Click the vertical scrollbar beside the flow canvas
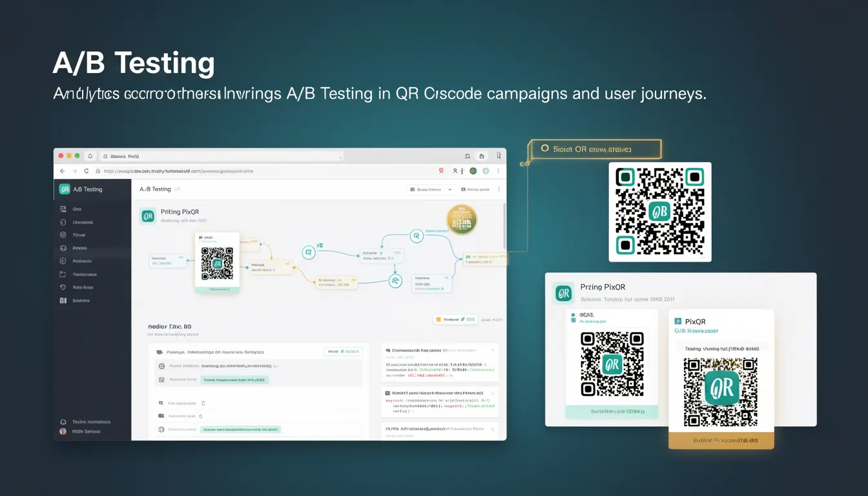The height and width of the screenshot is (496, 868). [504, 226]
